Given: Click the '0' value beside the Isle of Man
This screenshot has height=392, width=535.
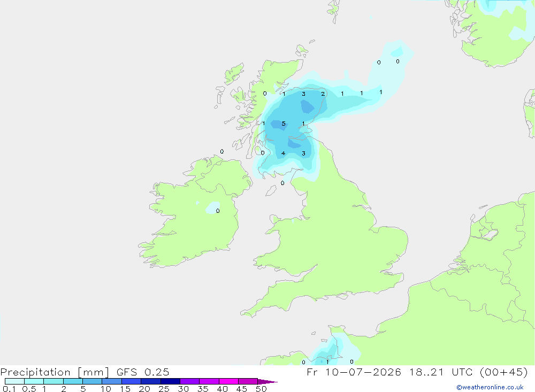Looking at the screenshot, I should (x=282, y=183).
